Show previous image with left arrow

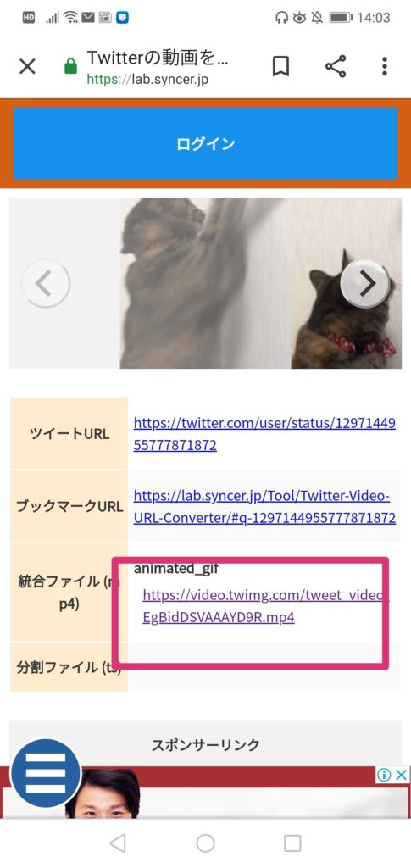coord(46,283)
